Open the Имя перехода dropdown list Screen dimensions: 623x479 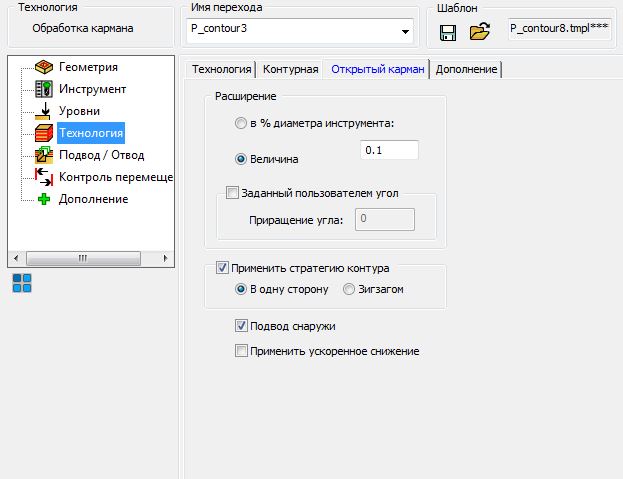pyautogui.click(x=404, y=32)
